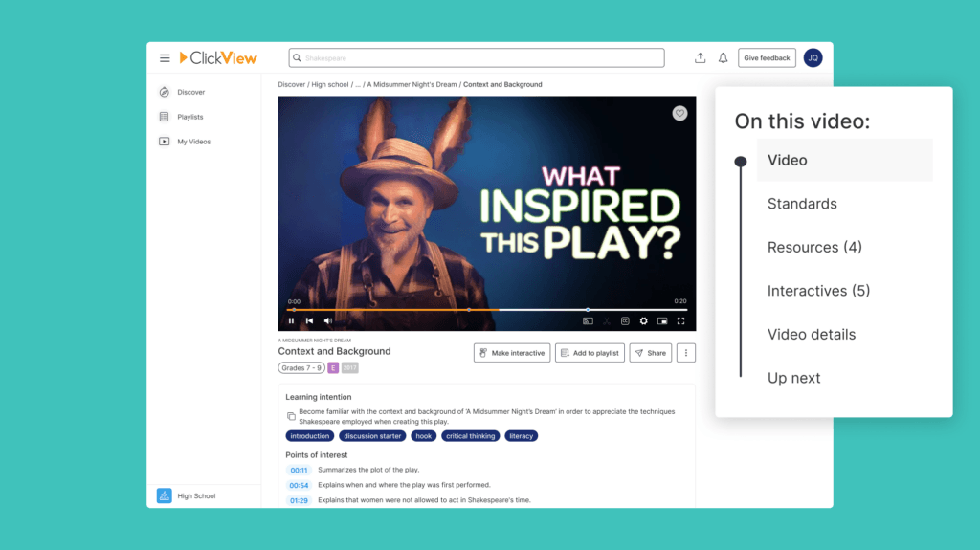The width and height of the screenshot is (980, 550).
Task: Pause the video playback
Action: (x=292, y=321)
